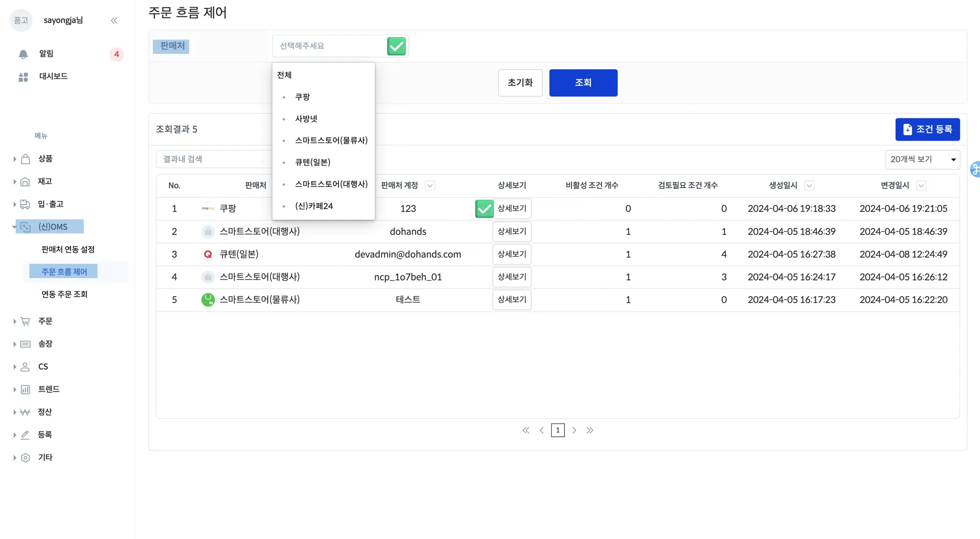Select 쿠팡 from seller dropdown list
The image size is (980, 539).
pyautogui.click(x=302, y=97)
